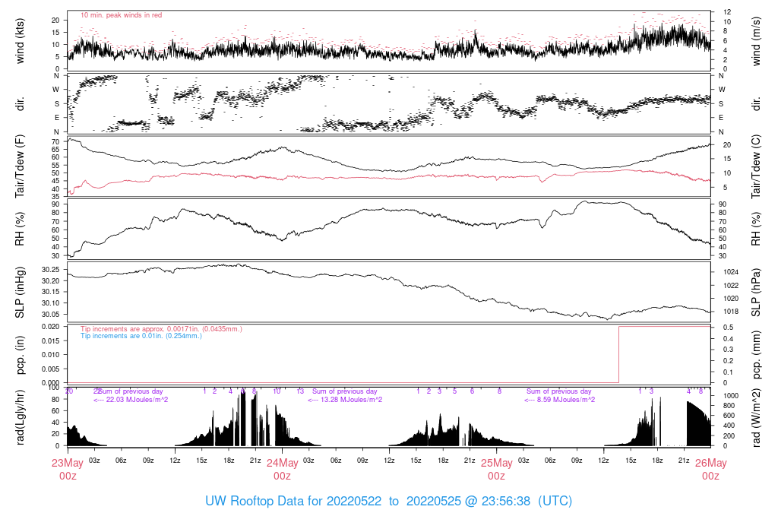This screenshot has height=532, width=778.
Task: Click the "1000" W/m^2 tick value
Action: [x=731, y=395]
